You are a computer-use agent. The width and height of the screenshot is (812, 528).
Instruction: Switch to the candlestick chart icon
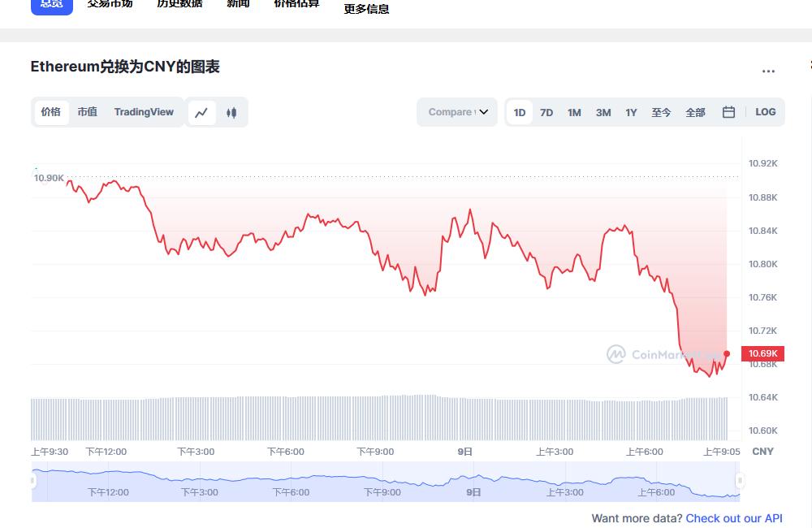(231, 112)
